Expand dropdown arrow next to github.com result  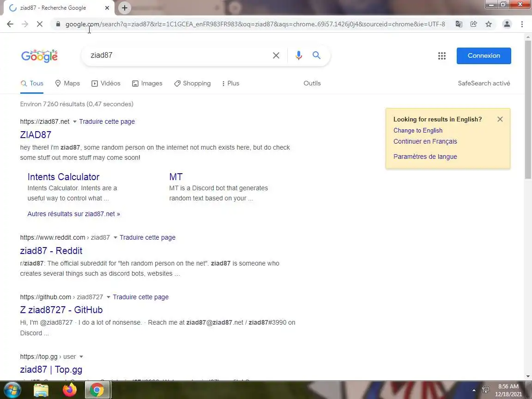point(109,297)
